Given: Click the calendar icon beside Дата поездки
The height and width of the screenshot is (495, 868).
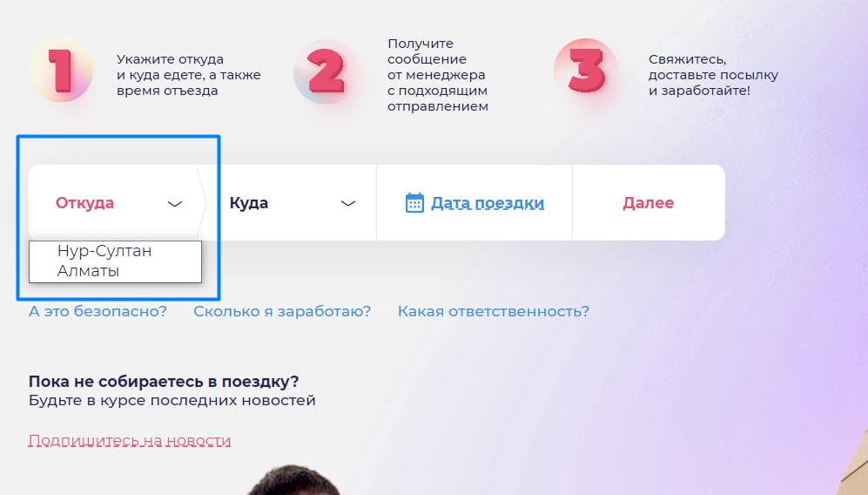Looking at the screenshot, I should coord(414,203).
